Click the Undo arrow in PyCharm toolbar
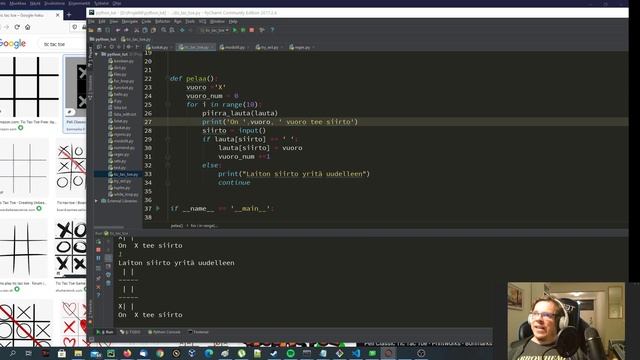Screen dimensions: 640x360 point(118,30)
